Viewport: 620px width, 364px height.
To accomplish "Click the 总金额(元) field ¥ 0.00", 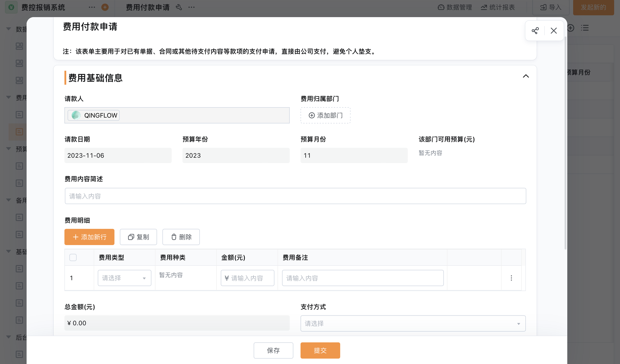I will tap(177, 323).
